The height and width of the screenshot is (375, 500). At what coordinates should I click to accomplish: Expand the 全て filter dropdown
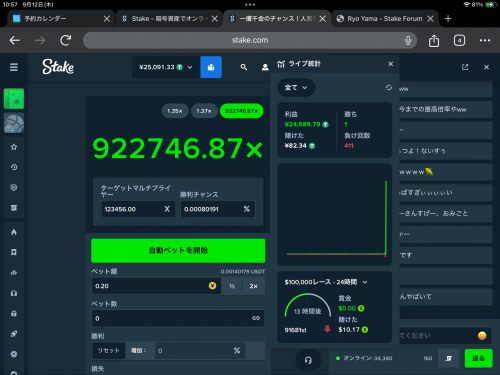click(296, 87)
